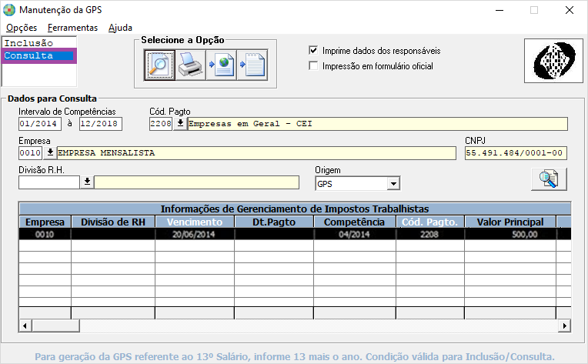Click the grid's scroll right arrow
The width and height of the screenshot is (588, 364).
(x=564, y=326)
